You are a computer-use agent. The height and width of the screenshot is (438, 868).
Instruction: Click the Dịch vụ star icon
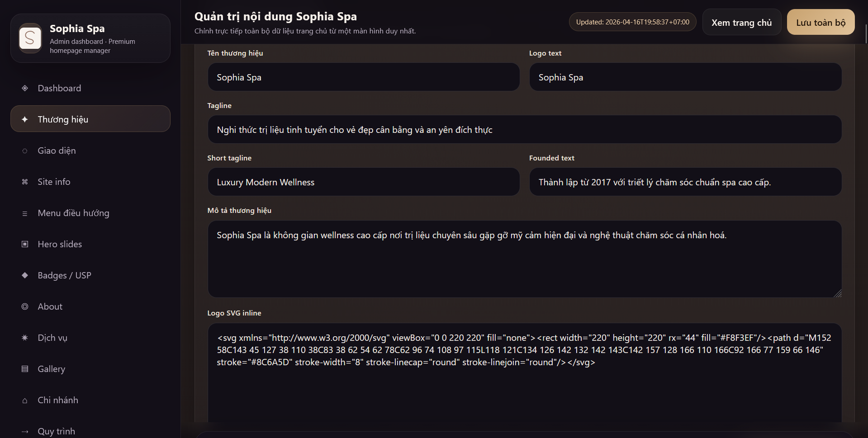[25, 338]
